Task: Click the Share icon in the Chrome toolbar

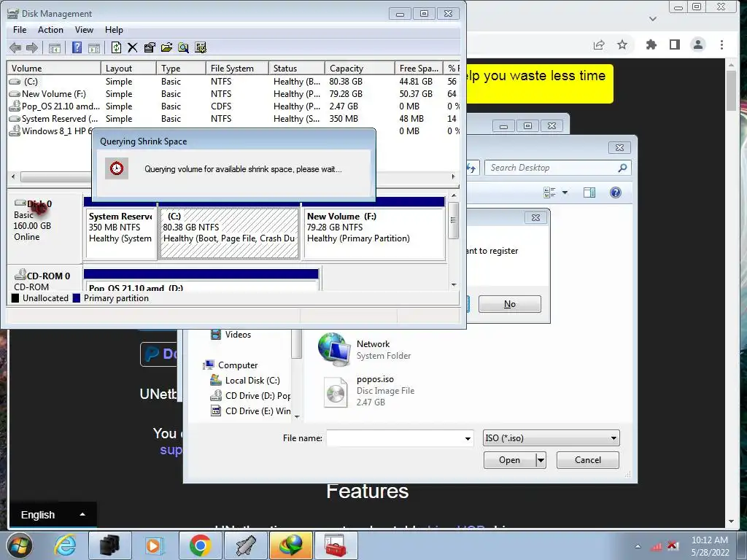Action: point(599,44)
